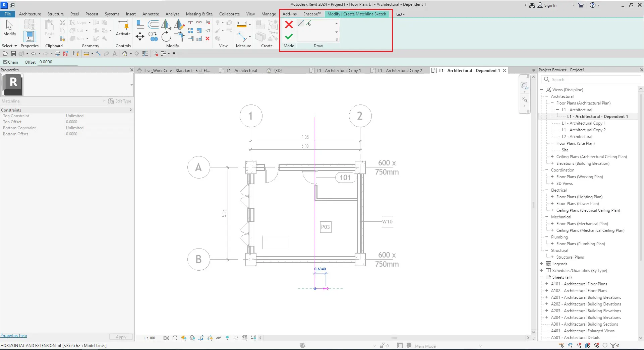The width and height of the screenshot is (644, 350).
Task: Open the Select panel dropdown
Action: 9,46
